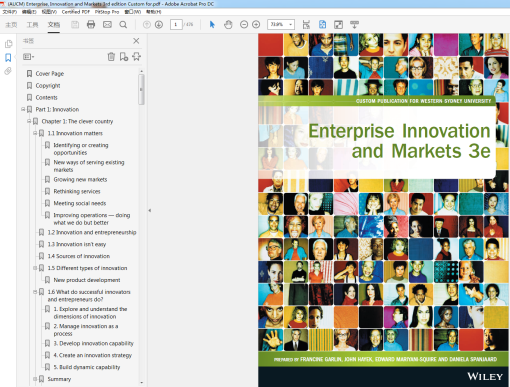Select the hand pan tool
The width and height of the screenshot is (510, 387).
(x=228, y=24)
